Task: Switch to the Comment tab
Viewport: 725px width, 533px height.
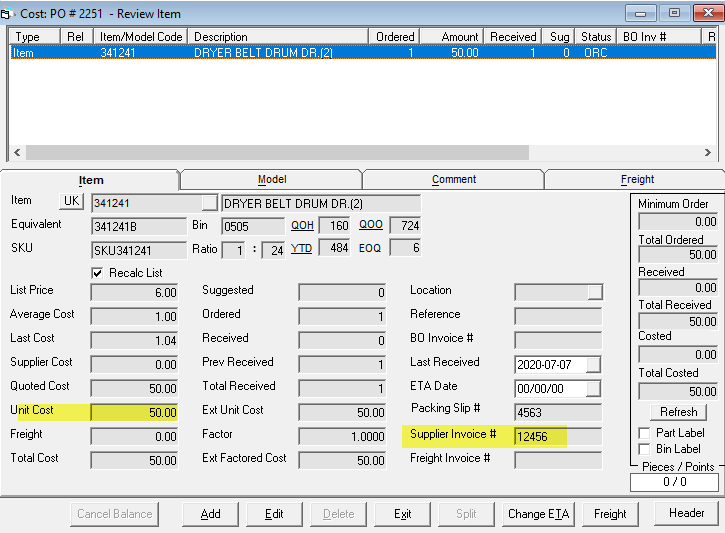Action: (x=454, y=179)
